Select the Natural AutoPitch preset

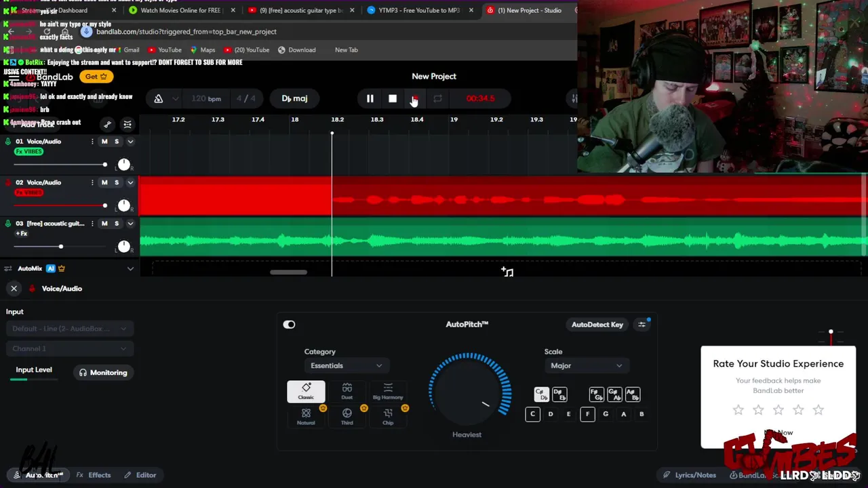pyautogui.click(x=306, y=417)
